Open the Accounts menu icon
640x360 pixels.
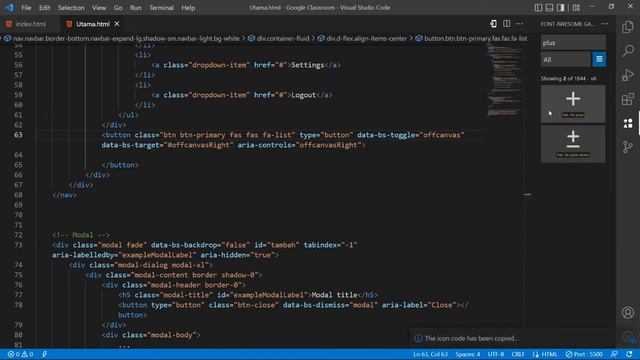coord(628,313)
